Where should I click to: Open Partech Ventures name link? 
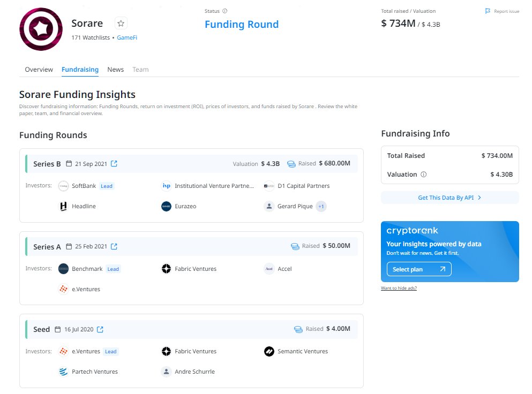[95, 372]
